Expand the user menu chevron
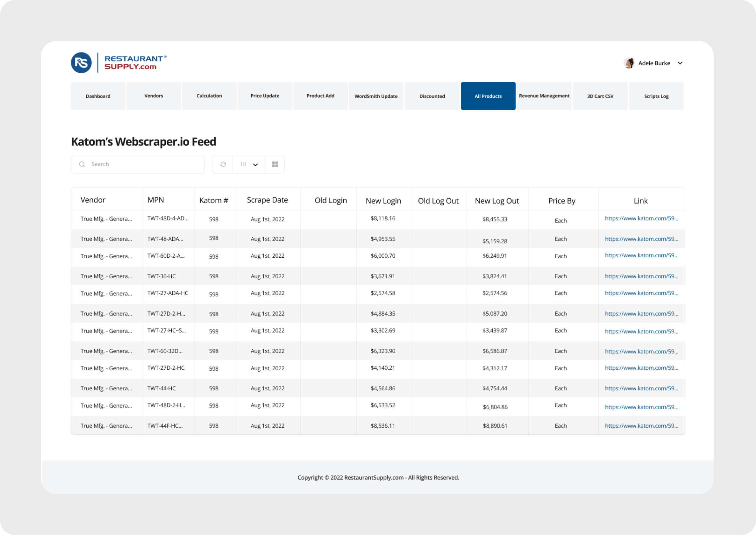 click(x=680, y=63)
